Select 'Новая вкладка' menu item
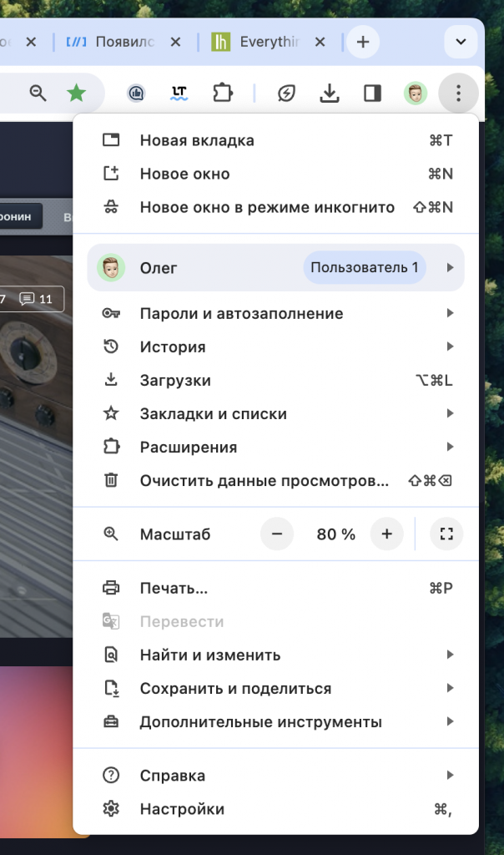504x855 pixels. pyautogui.click(x=276, y=140)
